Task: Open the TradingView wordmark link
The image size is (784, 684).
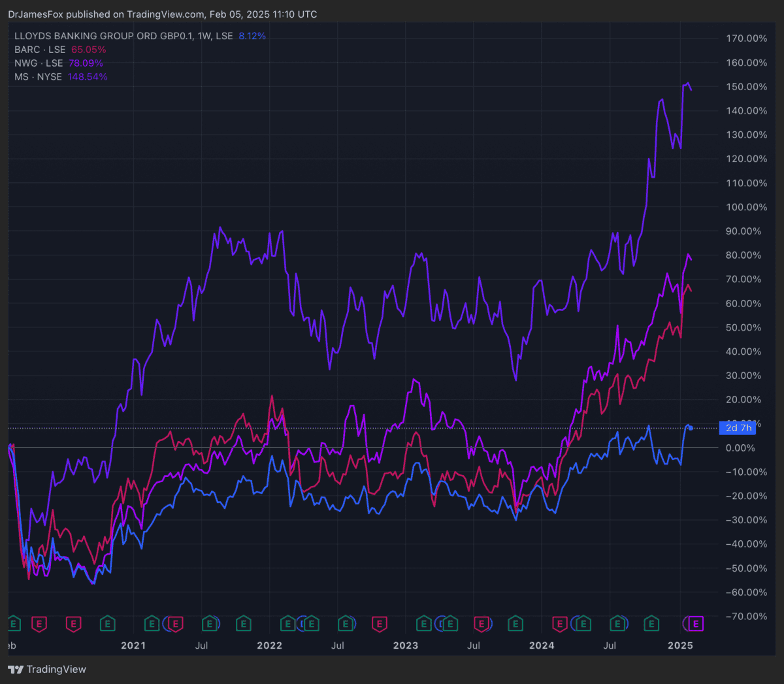Action: point(56,669)
